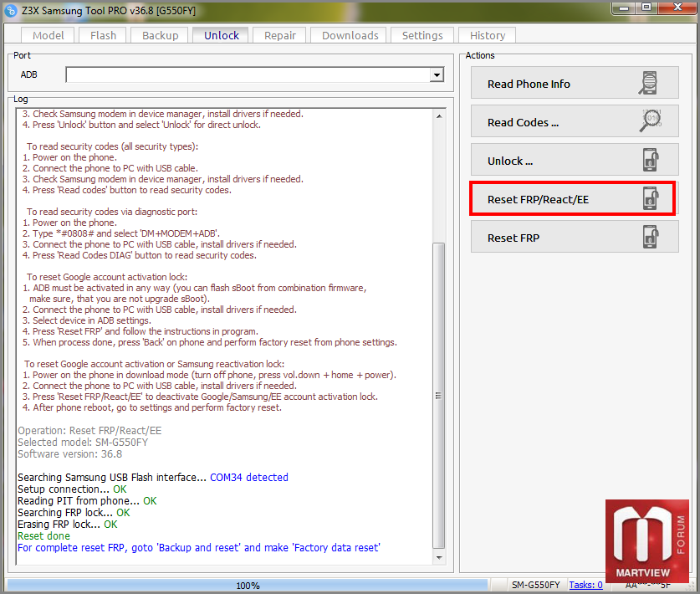The height and width of the screenshot is (594, 700).
Task: Click the 100% progress bar
Action: [248, 585]
